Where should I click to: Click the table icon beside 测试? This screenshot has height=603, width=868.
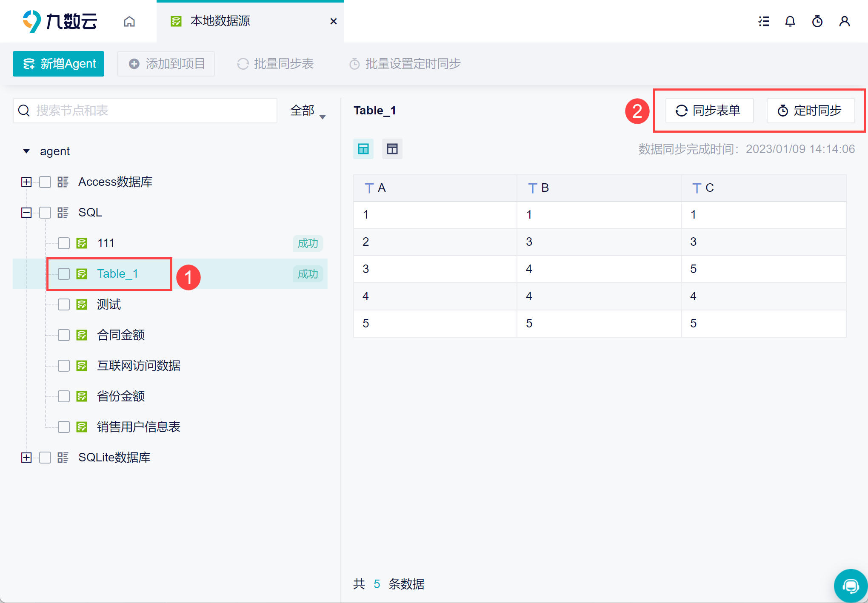click(82, 304)
